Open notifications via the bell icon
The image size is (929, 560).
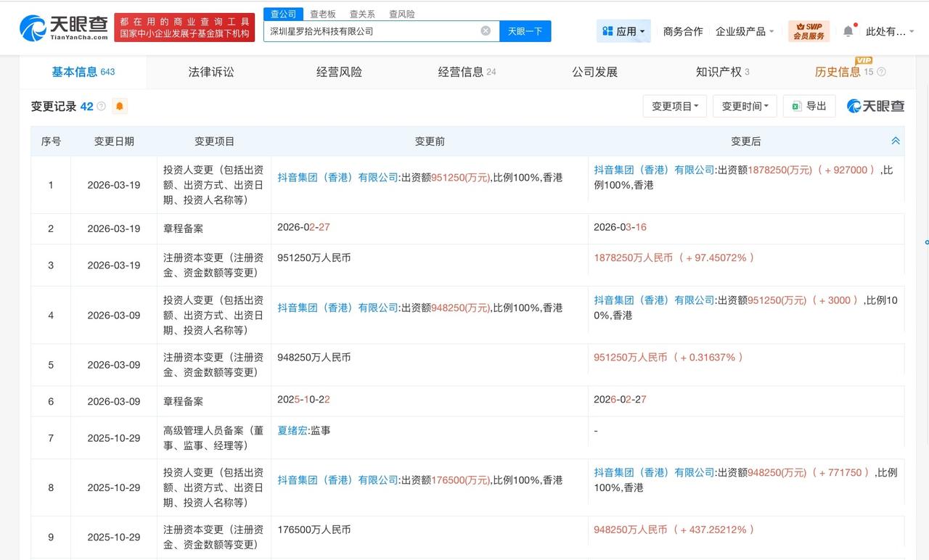tap(848, 30)
